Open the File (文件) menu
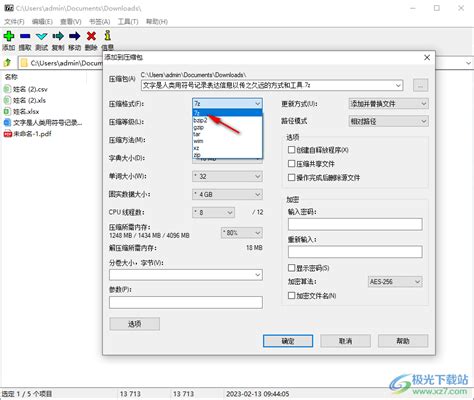Viewport: 474px width, 400px height. [x=14, y=22]
